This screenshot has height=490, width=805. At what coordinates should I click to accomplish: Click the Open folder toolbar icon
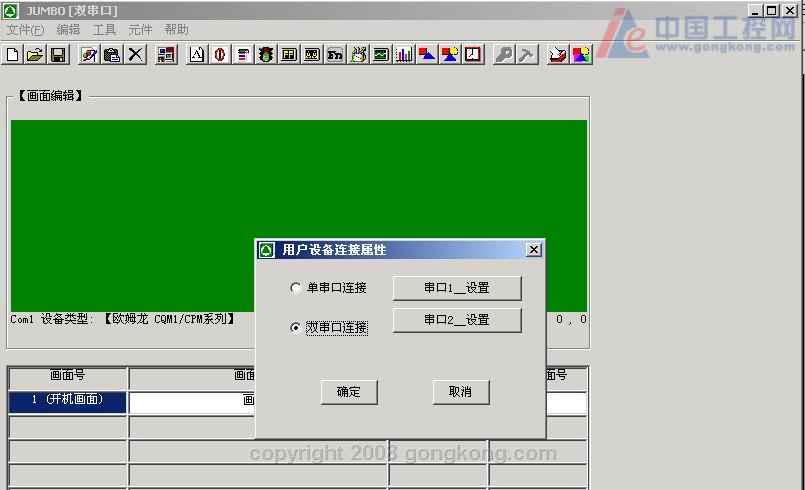point(35,54)
